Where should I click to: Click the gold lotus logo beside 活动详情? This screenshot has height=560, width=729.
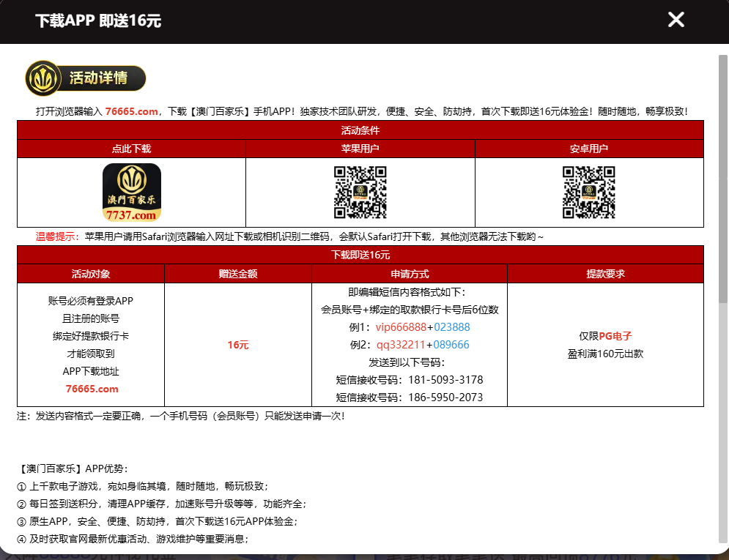(x=43, y=78)
